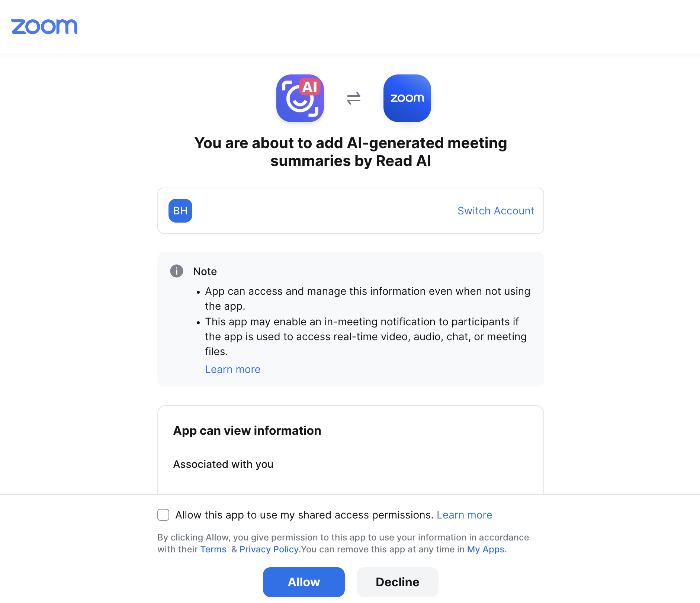The width and height of the screenshot is (700, 603).
Task: Click the Note title text
Action: coord(205,271)
